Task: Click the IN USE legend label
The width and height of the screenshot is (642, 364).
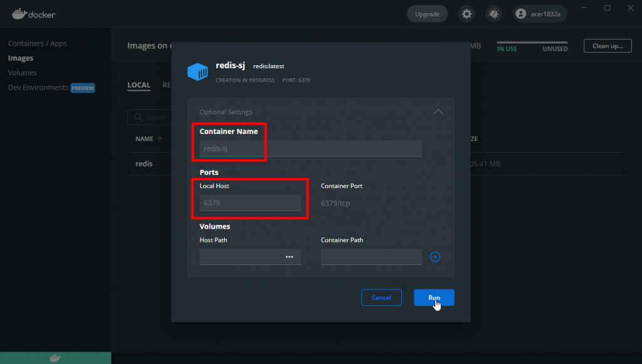Action: pos(507,49)
